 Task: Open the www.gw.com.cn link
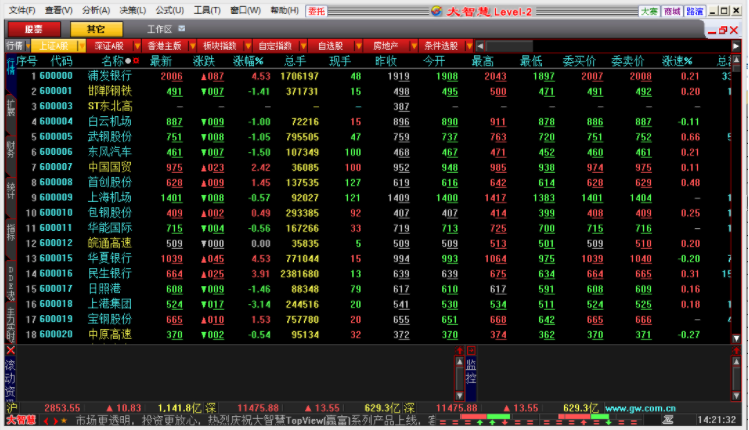[x=640, y=408]
